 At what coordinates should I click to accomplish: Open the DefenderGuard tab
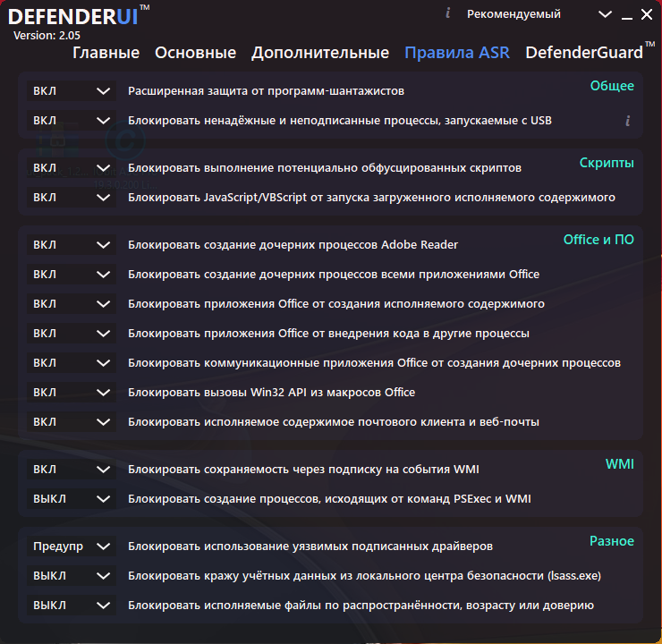point(584,53)
